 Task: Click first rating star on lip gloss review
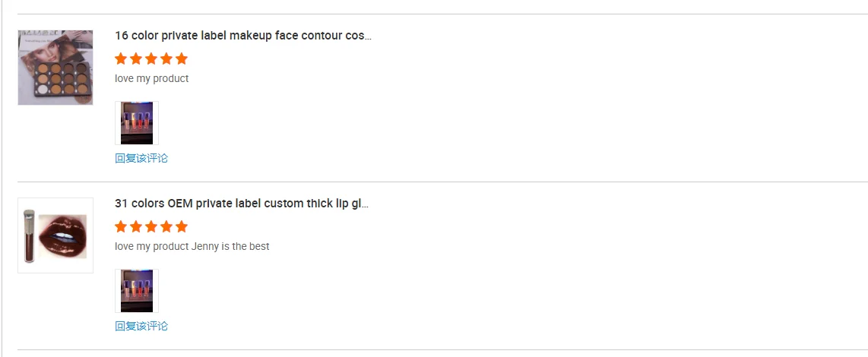[121, 227]
